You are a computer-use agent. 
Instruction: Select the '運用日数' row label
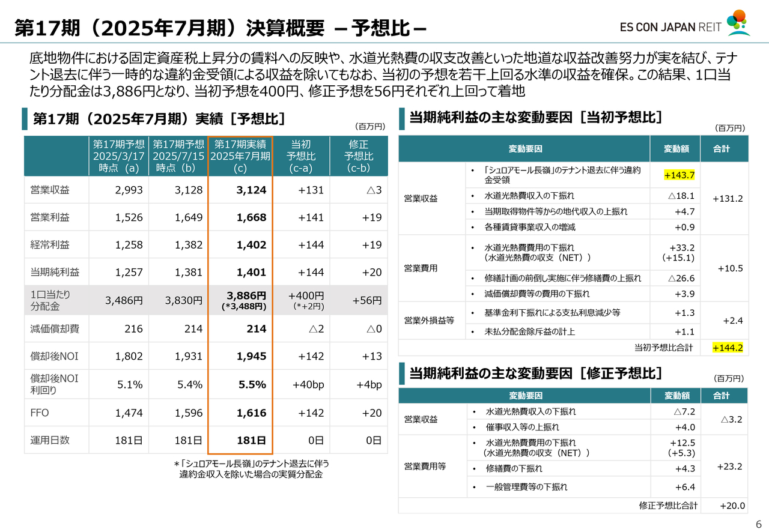point(50,440)
